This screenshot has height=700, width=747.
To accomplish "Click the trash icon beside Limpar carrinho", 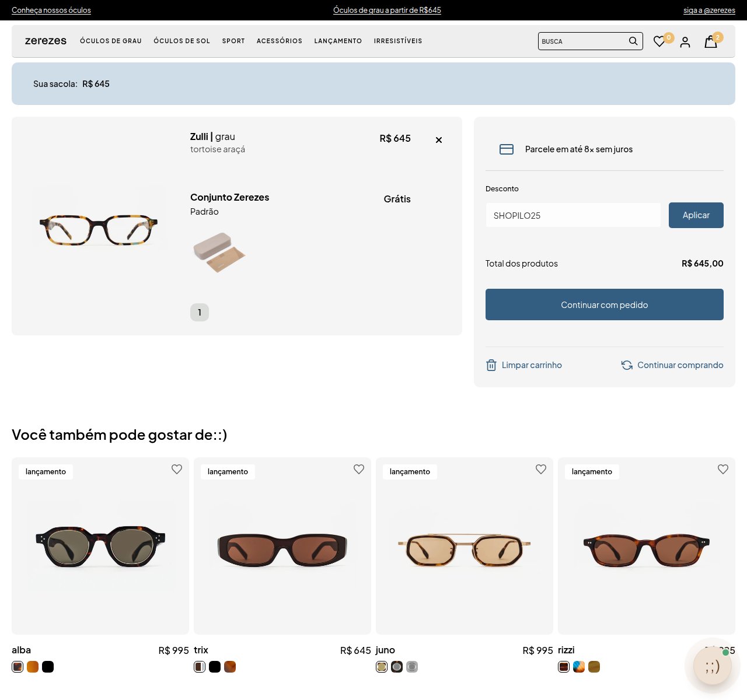I will [491, 365].
